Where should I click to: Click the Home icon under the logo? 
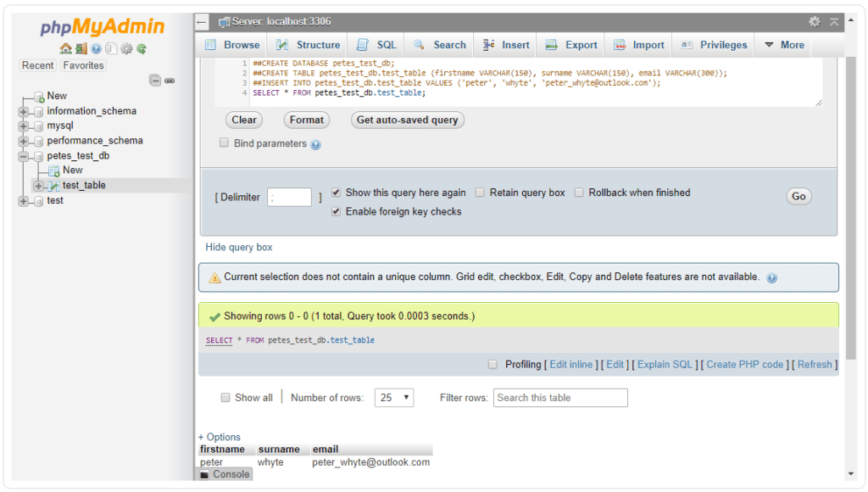(66, 48)
